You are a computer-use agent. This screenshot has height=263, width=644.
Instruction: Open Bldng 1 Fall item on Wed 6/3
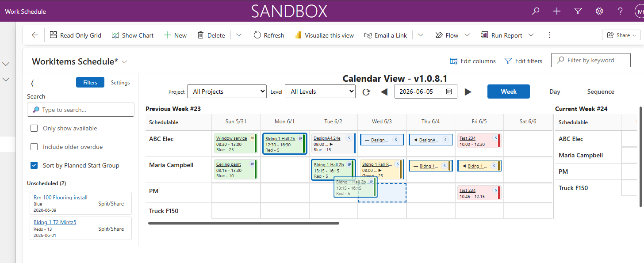tap(377, 164)
